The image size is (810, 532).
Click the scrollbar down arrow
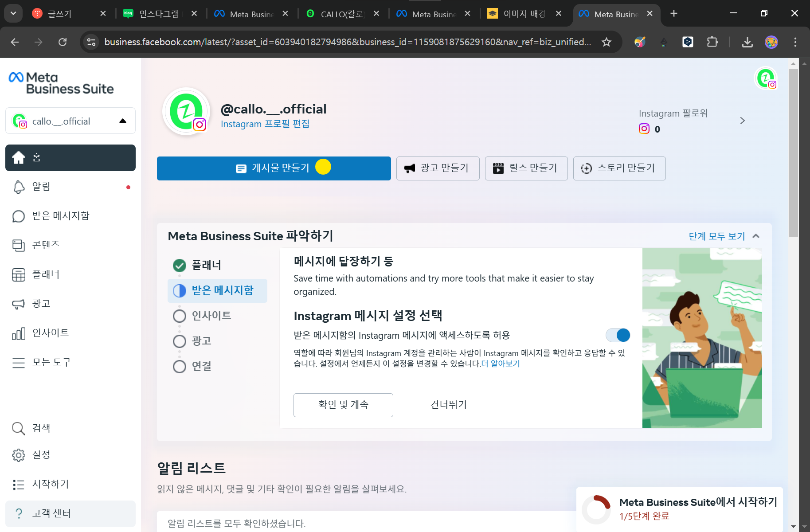click(x=793, y=527)
